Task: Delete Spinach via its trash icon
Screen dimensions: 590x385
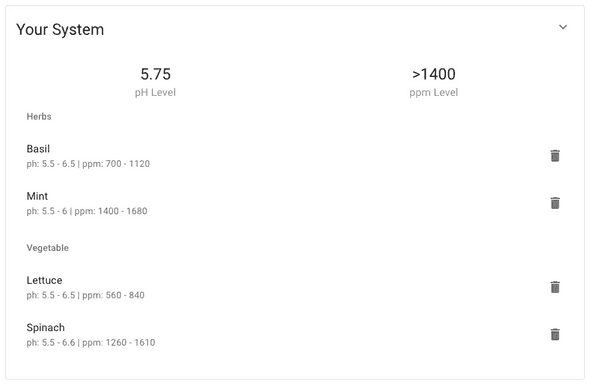Action: click(555, 335)
